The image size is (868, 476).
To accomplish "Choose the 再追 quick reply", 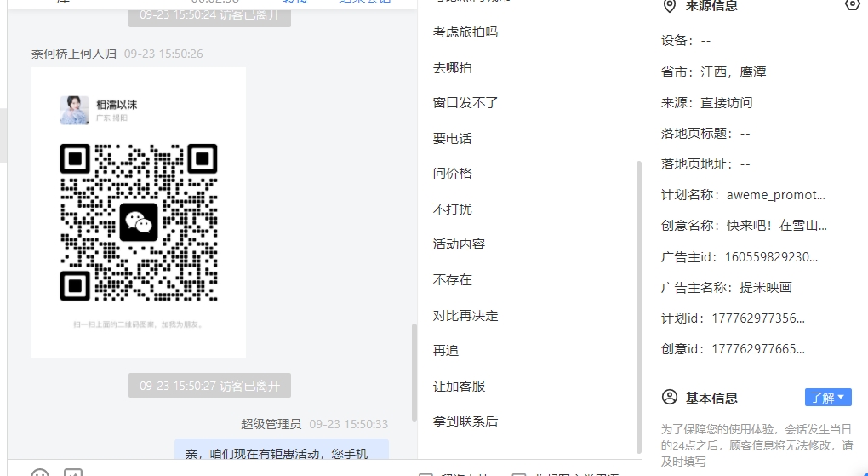I will 445,350.
